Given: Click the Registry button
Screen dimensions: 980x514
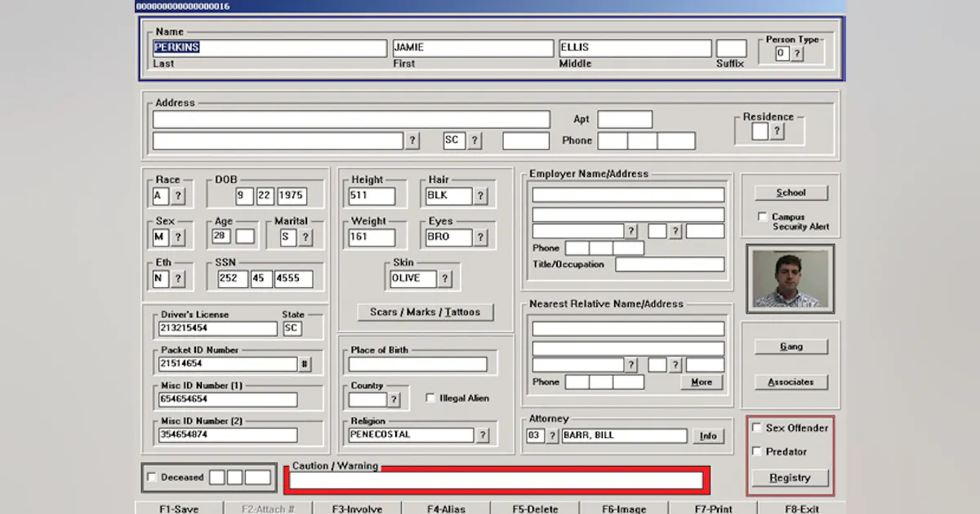Looking at the screenshot, I should click(x=791, y=478).
